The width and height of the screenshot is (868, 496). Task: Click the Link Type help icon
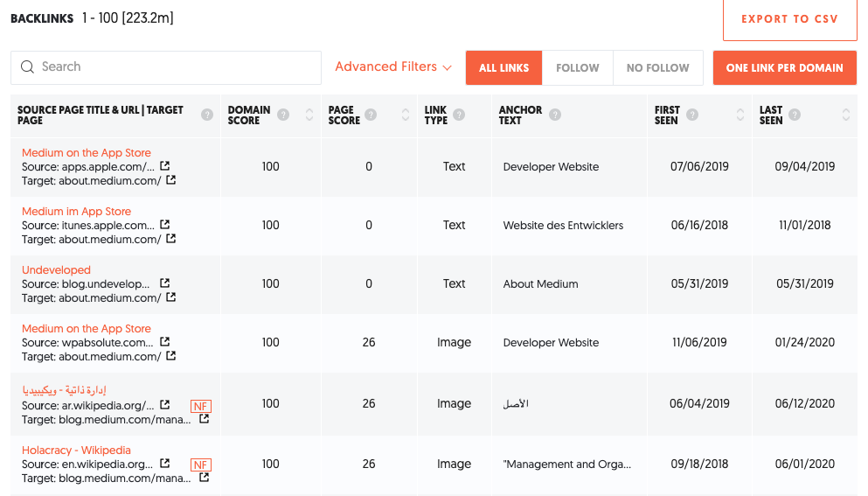coord(459,115)
